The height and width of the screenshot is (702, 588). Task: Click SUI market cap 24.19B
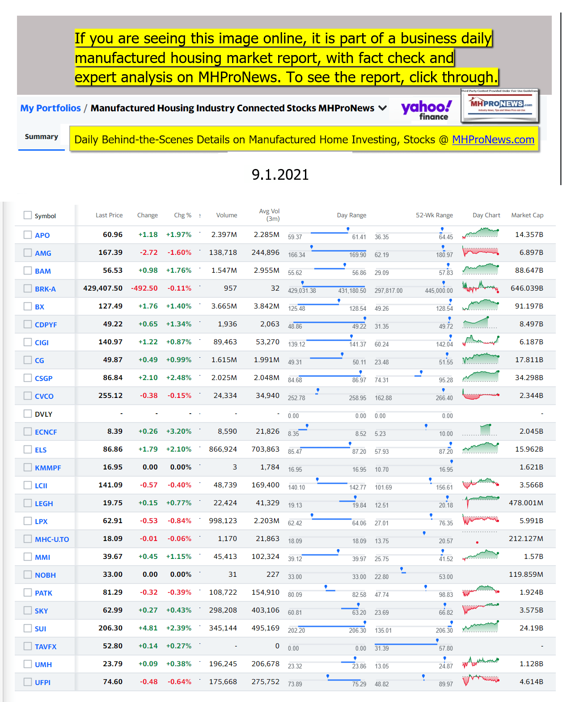[531, 628]
